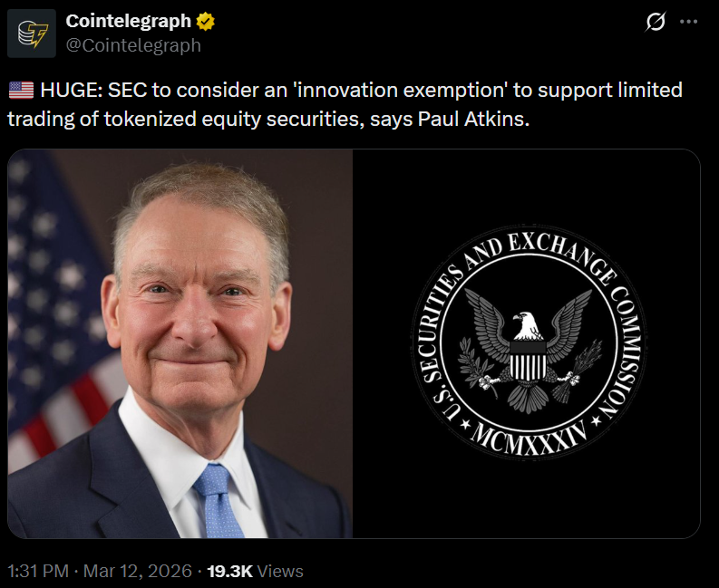Click the 19.3K Views count
The width and height of the screenshot is (719, 588).
click(255, 571)
